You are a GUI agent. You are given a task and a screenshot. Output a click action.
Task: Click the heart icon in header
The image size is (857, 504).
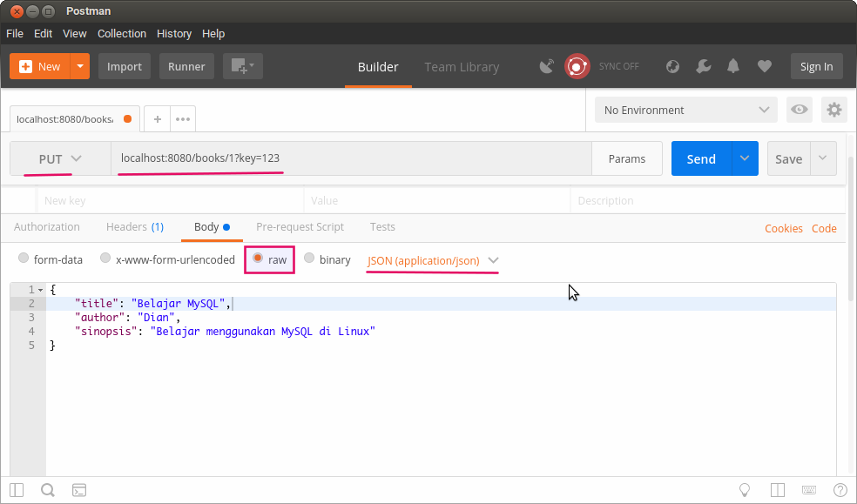pyautogui.click(x=764, y=66)
